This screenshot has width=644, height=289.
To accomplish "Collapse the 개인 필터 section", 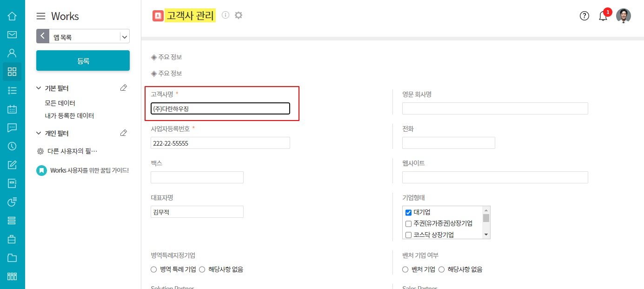I will click(39, 133).
